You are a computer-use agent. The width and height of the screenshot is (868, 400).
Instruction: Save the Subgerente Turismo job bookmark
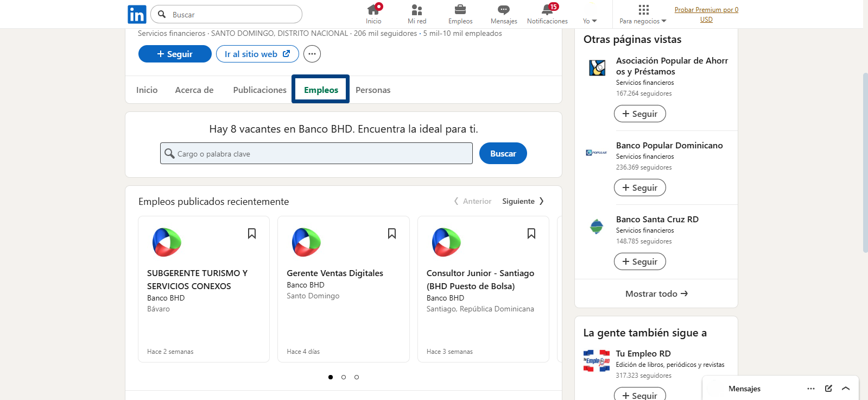click(x=252, y=233)
